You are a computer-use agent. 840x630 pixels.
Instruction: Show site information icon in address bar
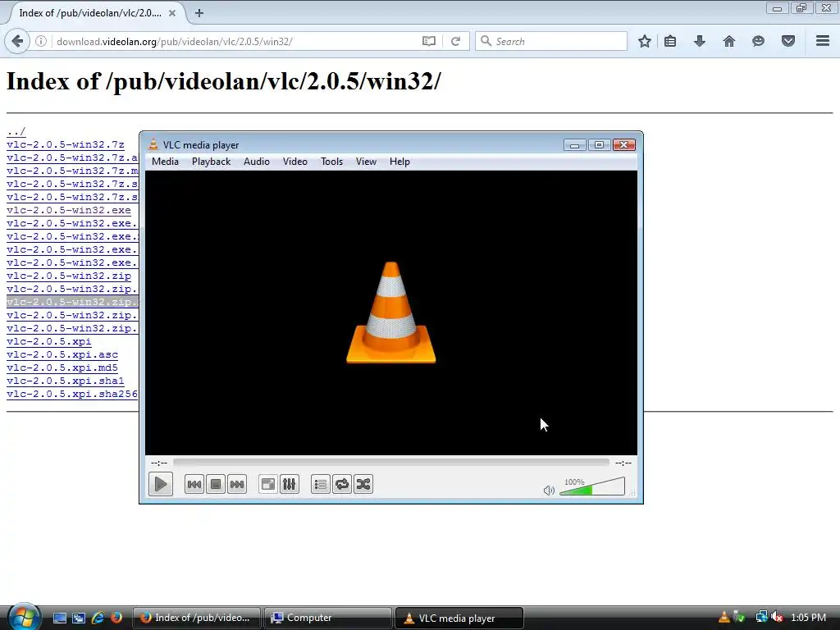tap(41, 41)
